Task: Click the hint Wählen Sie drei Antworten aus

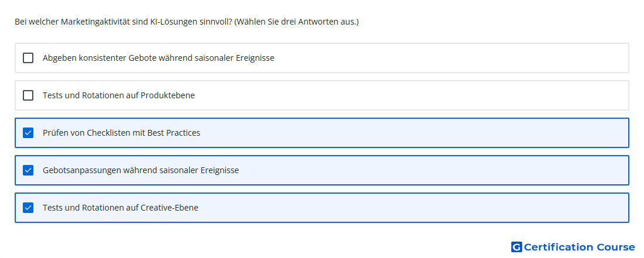Action: click(297, 21)
